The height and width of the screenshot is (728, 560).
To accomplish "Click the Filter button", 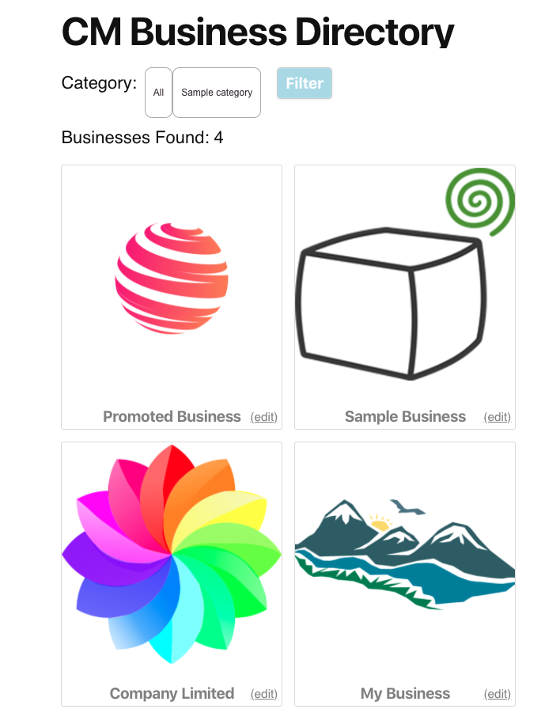I will [x=305, y=83].
